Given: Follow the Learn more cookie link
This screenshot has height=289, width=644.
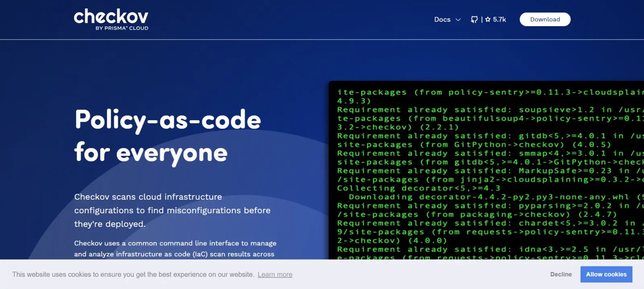Looking at the screenshot, I should (275, 275).
